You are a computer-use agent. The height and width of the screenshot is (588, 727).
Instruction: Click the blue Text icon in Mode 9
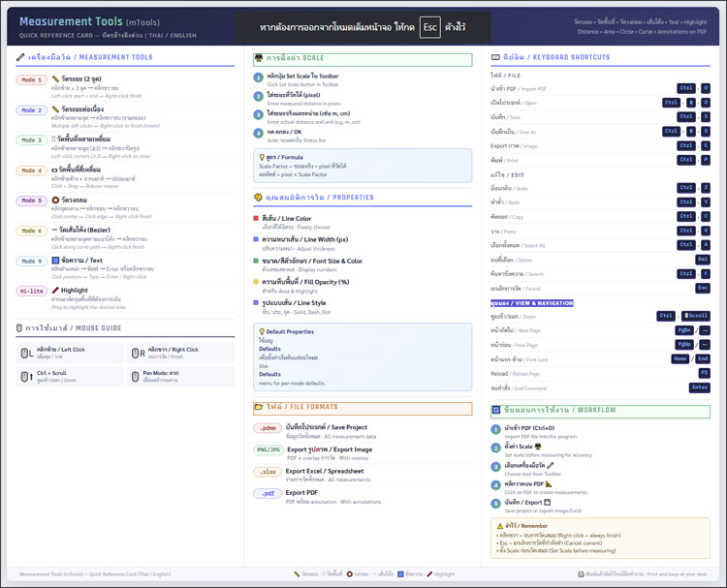(x=55, y=261)
